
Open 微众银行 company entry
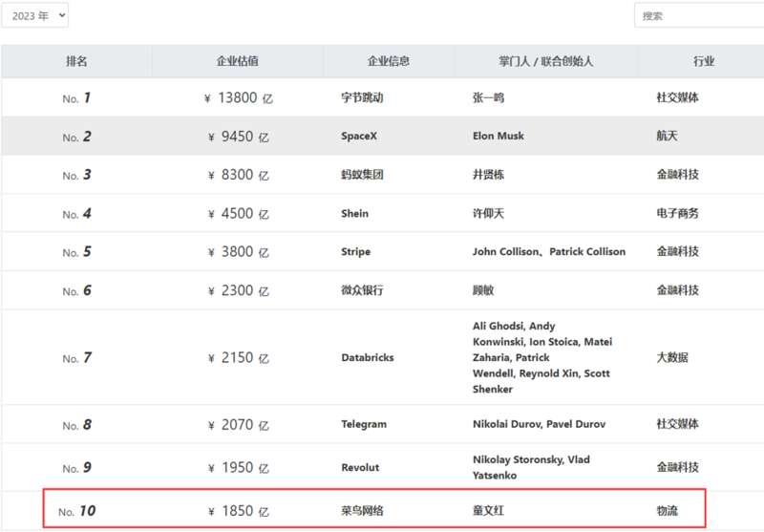(x=362, y=290)
